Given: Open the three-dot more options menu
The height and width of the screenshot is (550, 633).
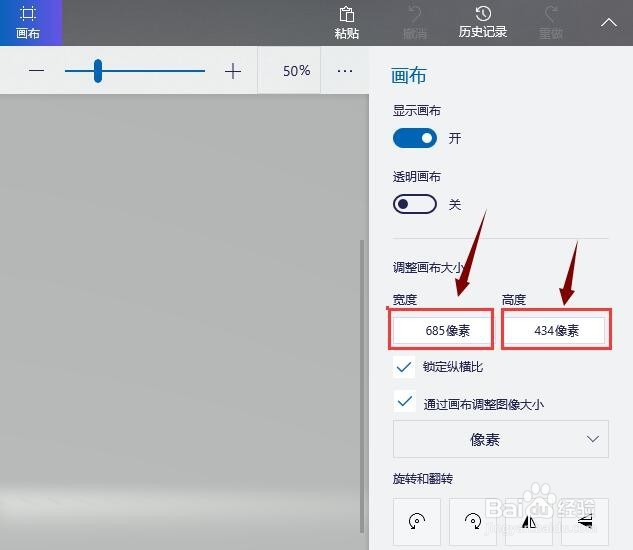Looking at the screenshot, I should click(345, 71).
